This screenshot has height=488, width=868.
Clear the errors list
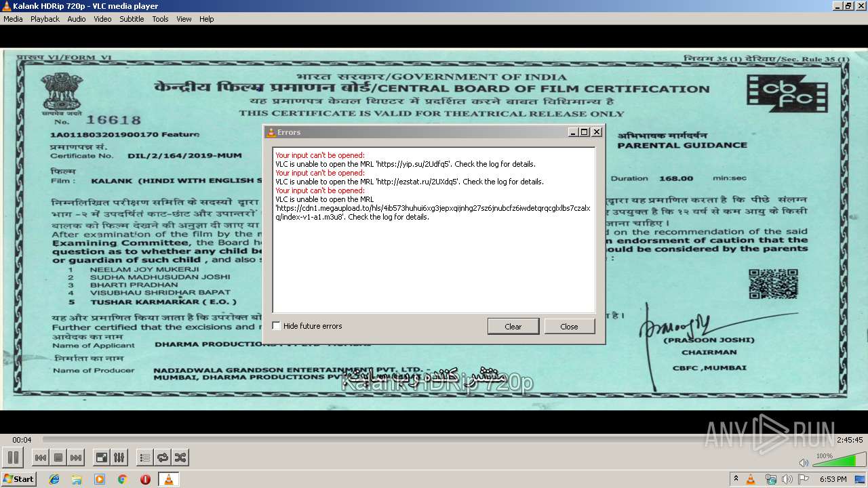(513, 326)
